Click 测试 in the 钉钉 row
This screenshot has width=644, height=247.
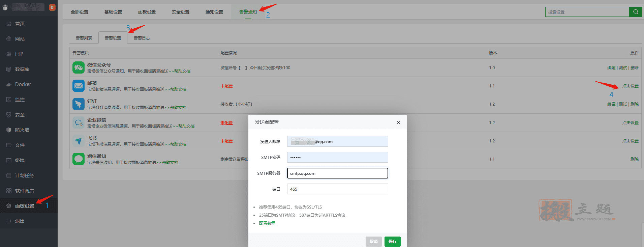tap(623, 104)
